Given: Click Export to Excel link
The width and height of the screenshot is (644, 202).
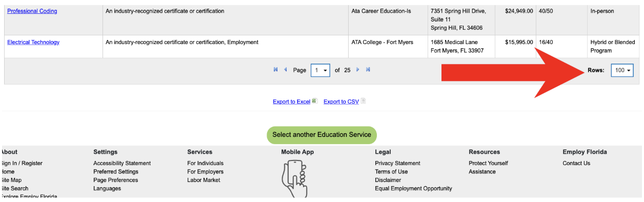Looking at the screenshot, I should (291, 102).
